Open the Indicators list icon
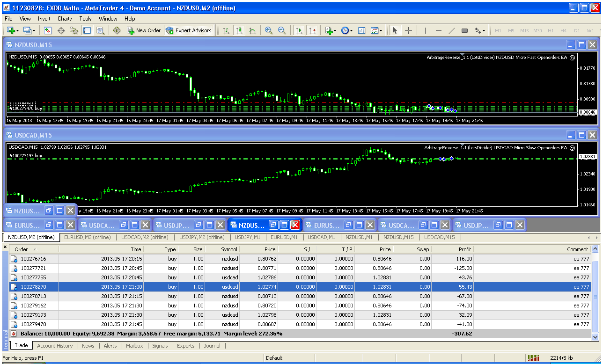 [x=329, y=30]
